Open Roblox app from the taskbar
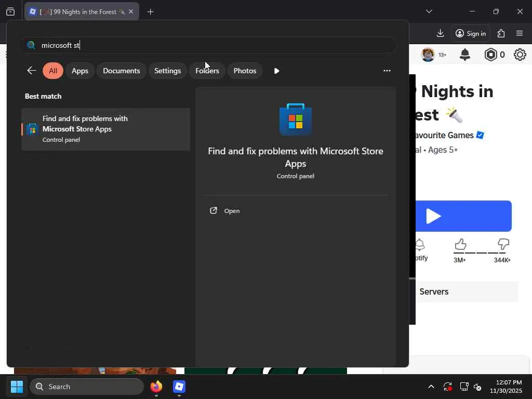The width and height of the screenshot is (532, 399). (179, 387)
